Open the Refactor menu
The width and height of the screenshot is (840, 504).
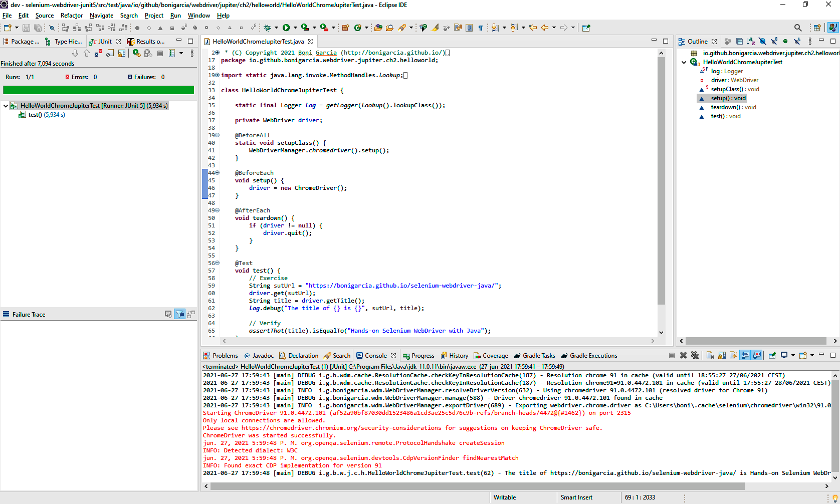[72, 16]
